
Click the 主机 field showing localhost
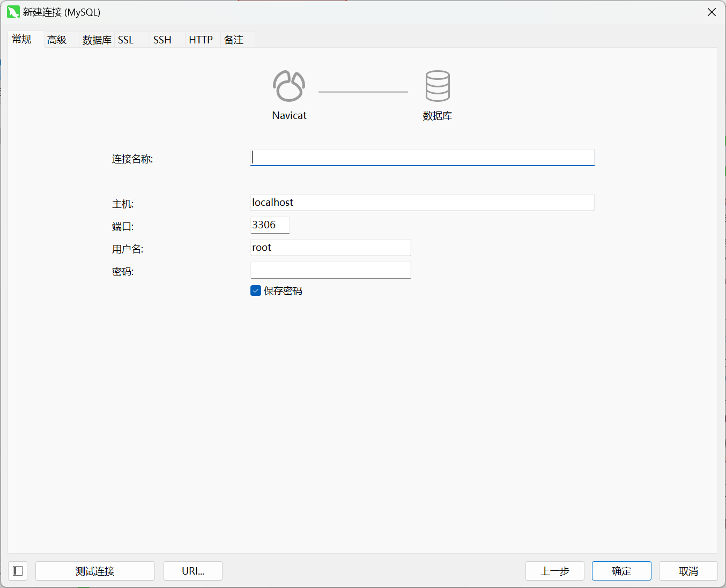[423, 203]
